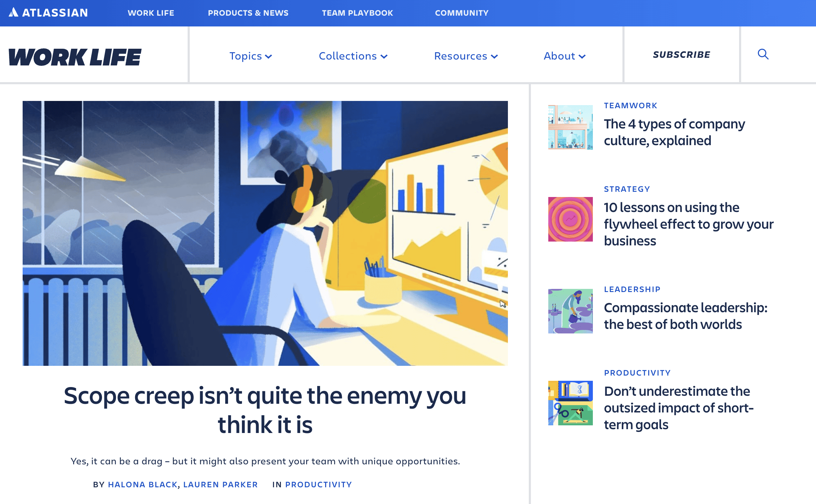
Task: Open the Resources dropdown menu
Action: (x=466, y=56)
